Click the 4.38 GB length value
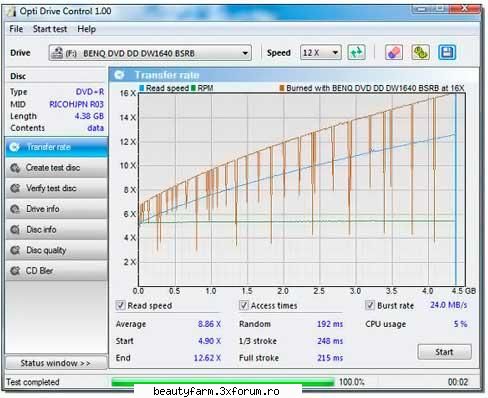488x398 pixels. pyautogui.click(x=89, y=116)
